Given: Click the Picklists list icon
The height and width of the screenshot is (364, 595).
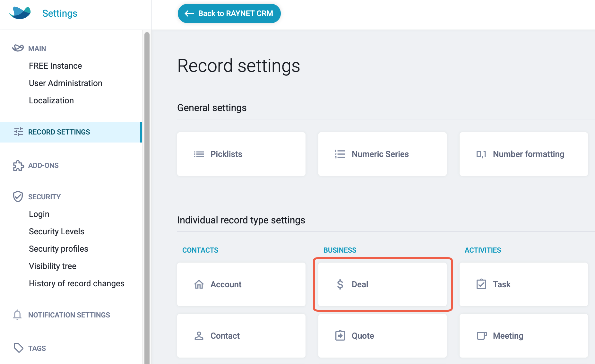Looking at the screenshot, I should (199, 154).
